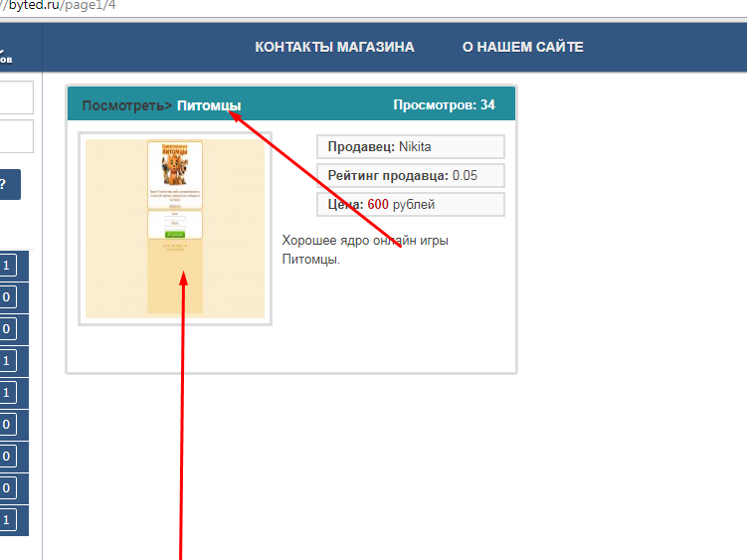Click the Продавец: Nikita seller box
This screenshot has width=747, height=560.
coord(410,147)
